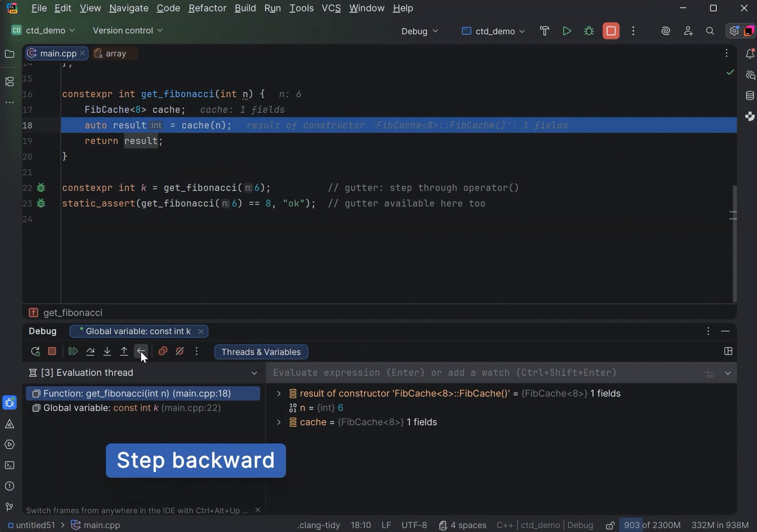Open the Project tool window icon

[9, 54]
